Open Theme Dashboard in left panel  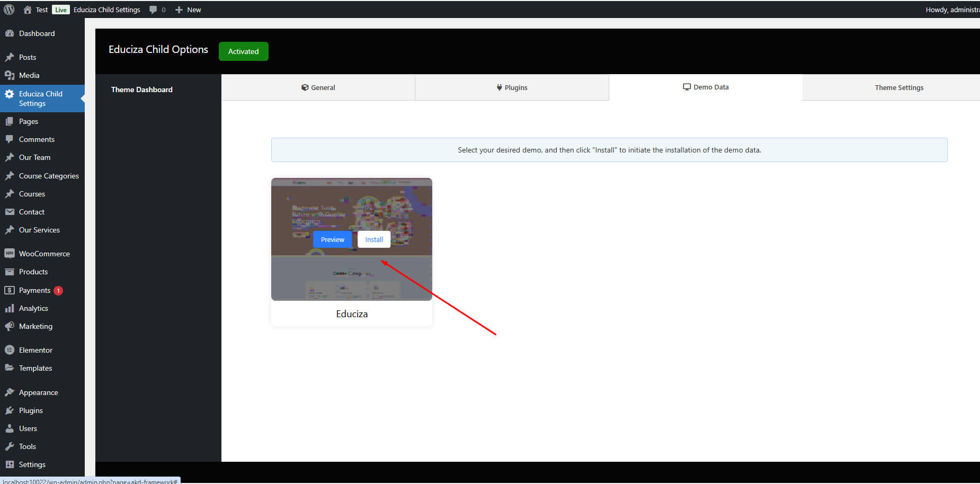coord(141,89)
